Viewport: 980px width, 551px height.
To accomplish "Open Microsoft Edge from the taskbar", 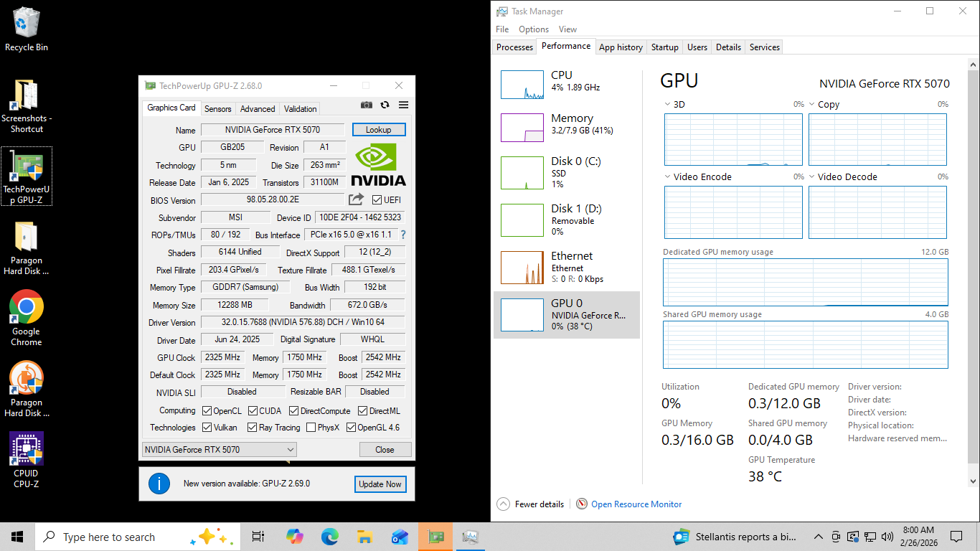I will [x=329, y=537].
